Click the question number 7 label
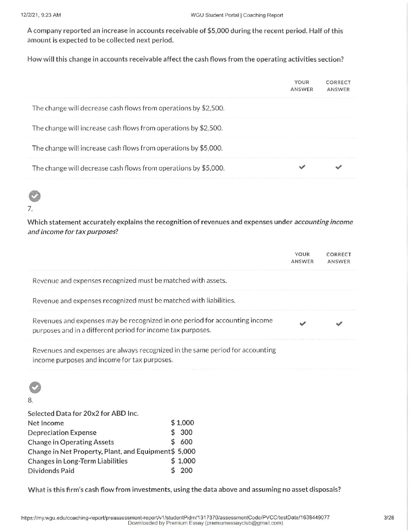This screenshot has width=411, height=532. click(x=30, y=209)
